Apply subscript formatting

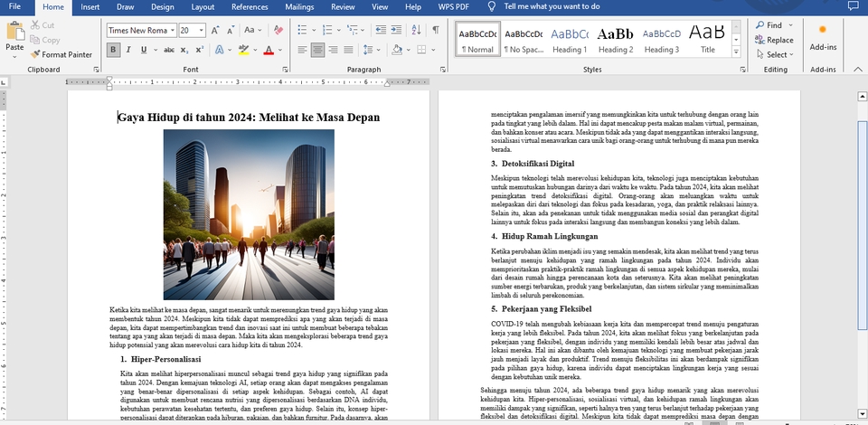pyautogui.click(x=184, y=50)
